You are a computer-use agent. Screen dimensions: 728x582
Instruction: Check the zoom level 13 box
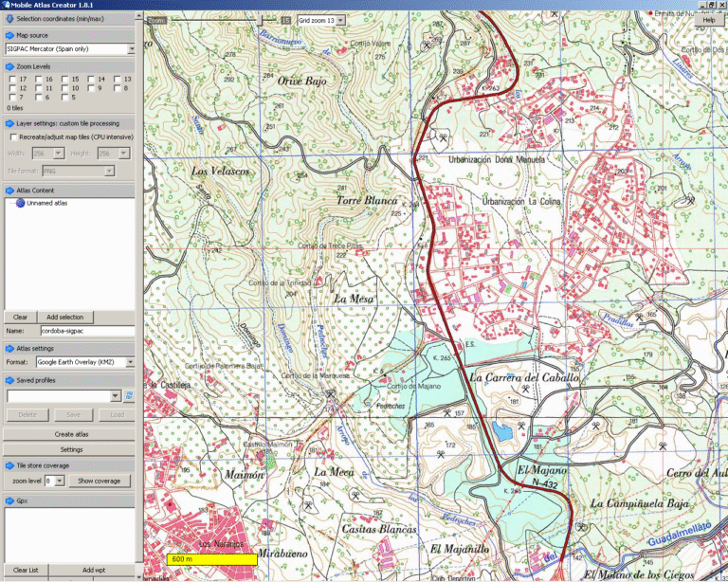tap(118, 79)
